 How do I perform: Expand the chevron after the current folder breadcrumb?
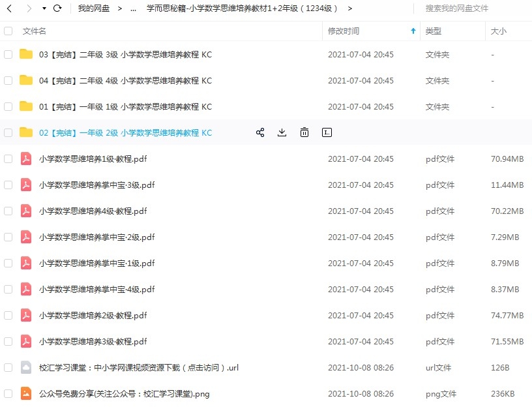(350, 9)
